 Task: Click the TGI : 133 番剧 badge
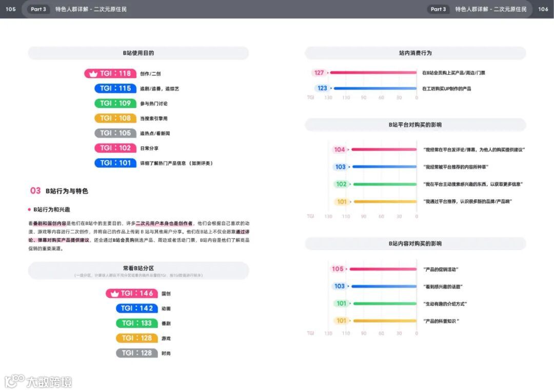coord(137,323)
